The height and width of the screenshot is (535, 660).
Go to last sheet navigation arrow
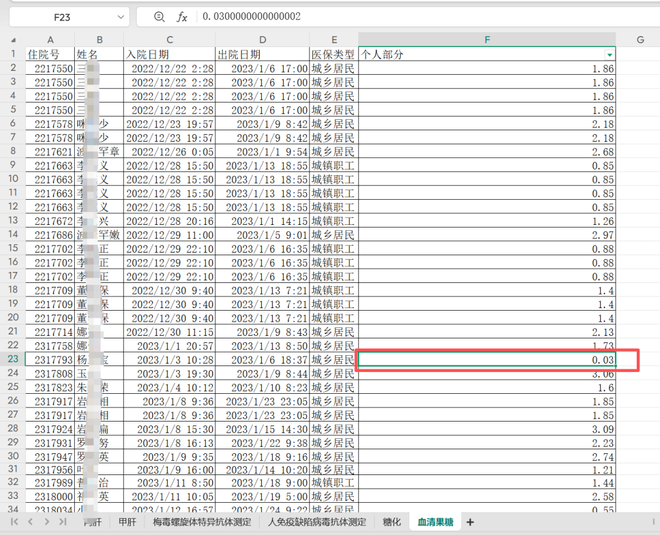[x=63, y=522]
